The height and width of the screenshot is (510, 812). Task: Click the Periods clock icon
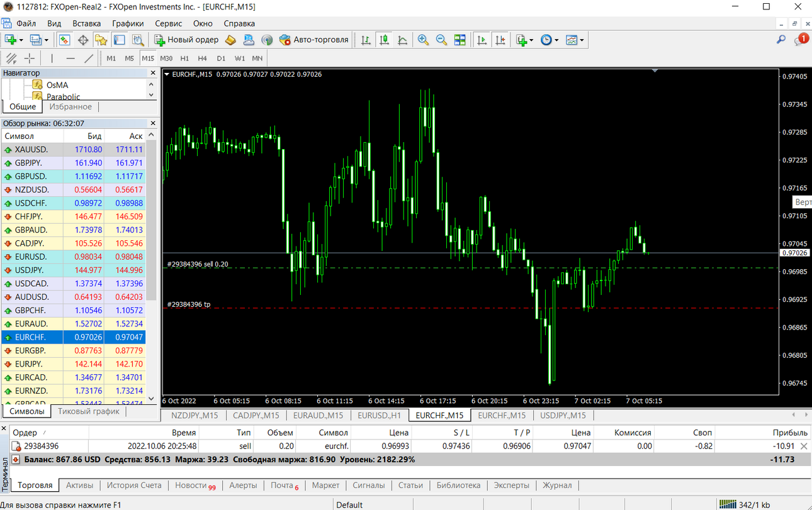[x=546, y=40]
